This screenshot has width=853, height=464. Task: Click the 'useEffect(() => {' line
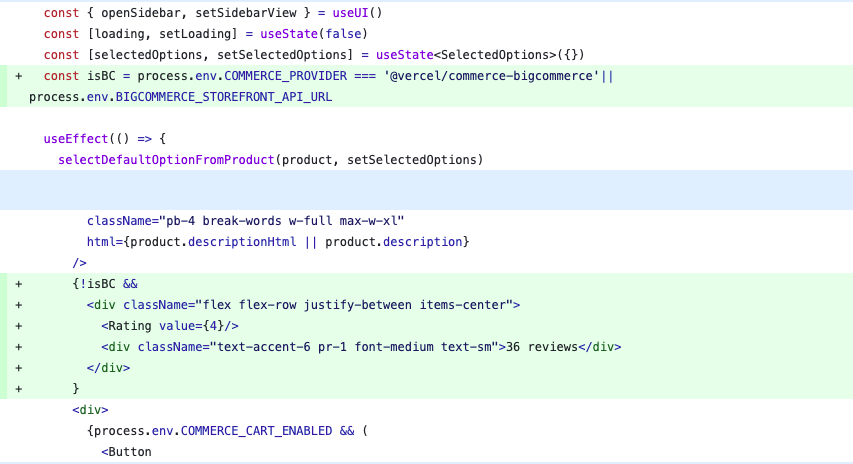pos(105,139)
